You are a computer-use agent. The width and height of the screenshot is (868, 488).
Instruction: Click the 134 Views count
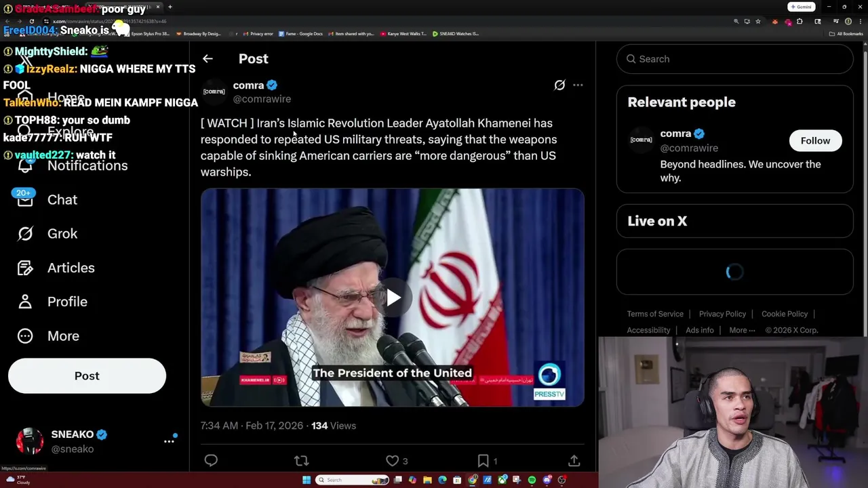334,426
